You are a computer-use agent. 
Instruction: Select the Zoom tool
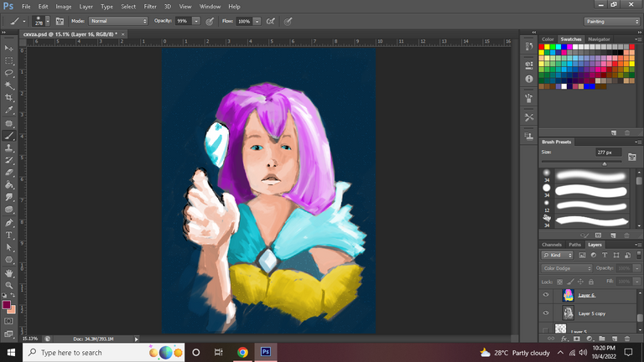click(8, 285)
